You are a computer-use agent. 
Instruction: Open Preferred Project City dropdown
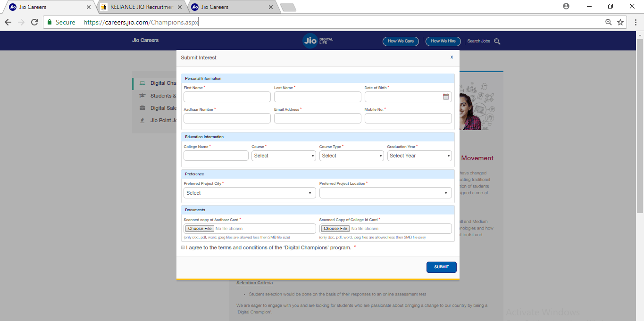pyautogui.click(x=250, y=193)
